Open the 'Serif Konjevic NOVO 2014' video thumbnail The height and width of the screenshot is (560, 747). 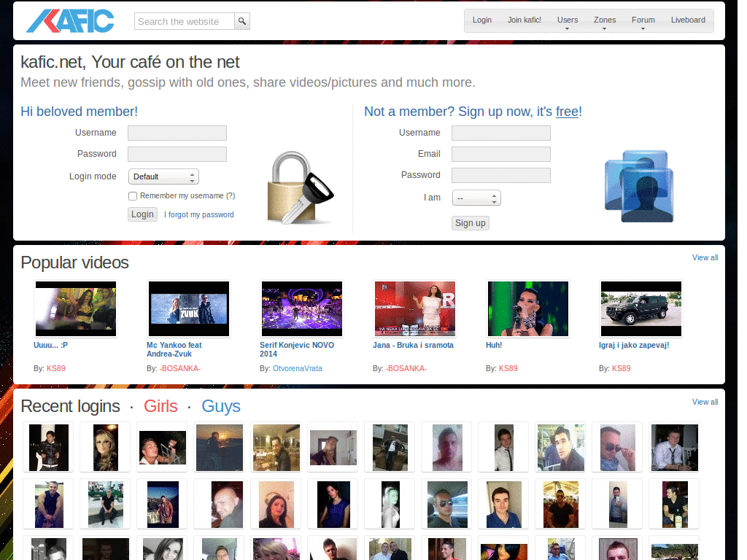coord(301,309)
